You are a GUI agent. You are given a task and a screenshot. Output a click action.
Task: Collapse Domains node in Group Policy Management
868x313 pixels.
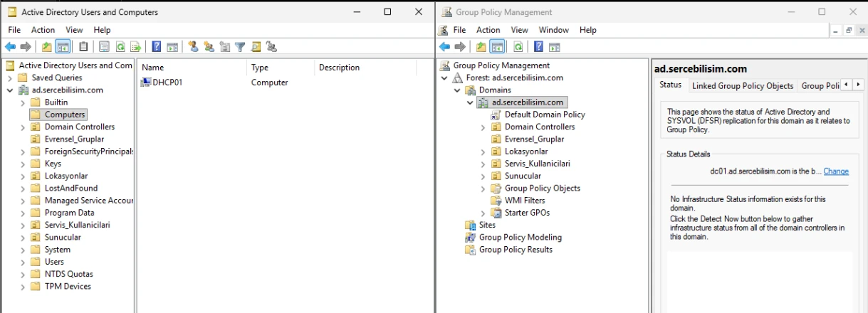coord(457,90)
